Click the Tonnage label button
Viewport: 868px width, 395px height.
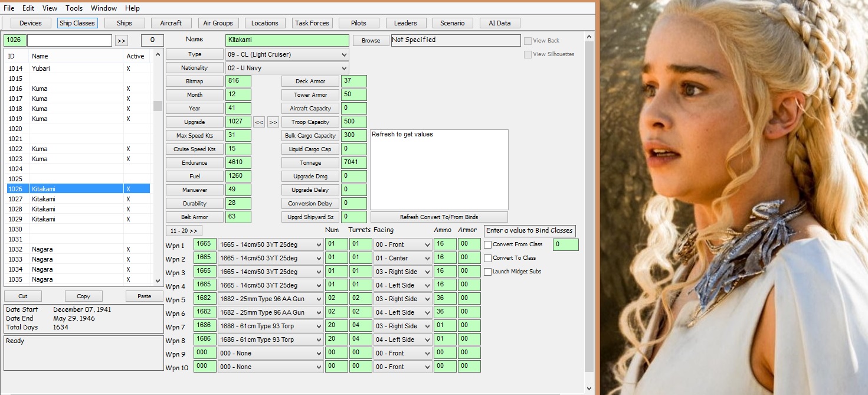click(310, 163)
